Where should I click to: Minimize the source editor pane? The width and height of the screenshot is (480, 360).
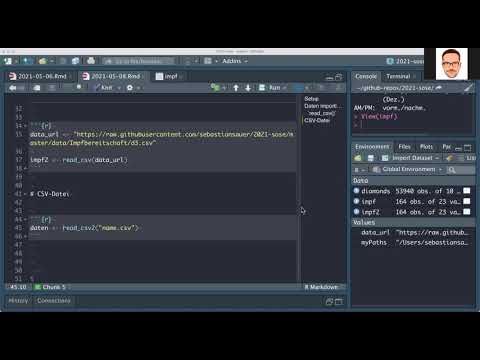point(329,78)
